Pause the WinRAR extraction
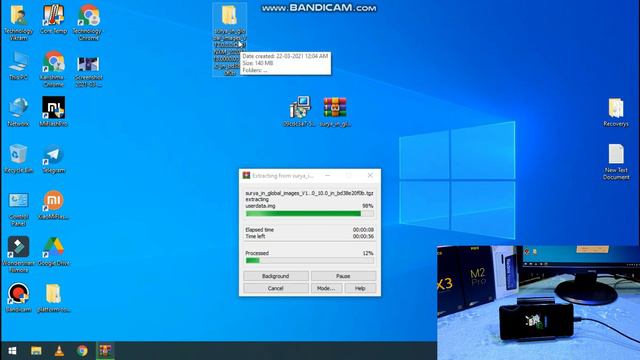 coord(343,276)
